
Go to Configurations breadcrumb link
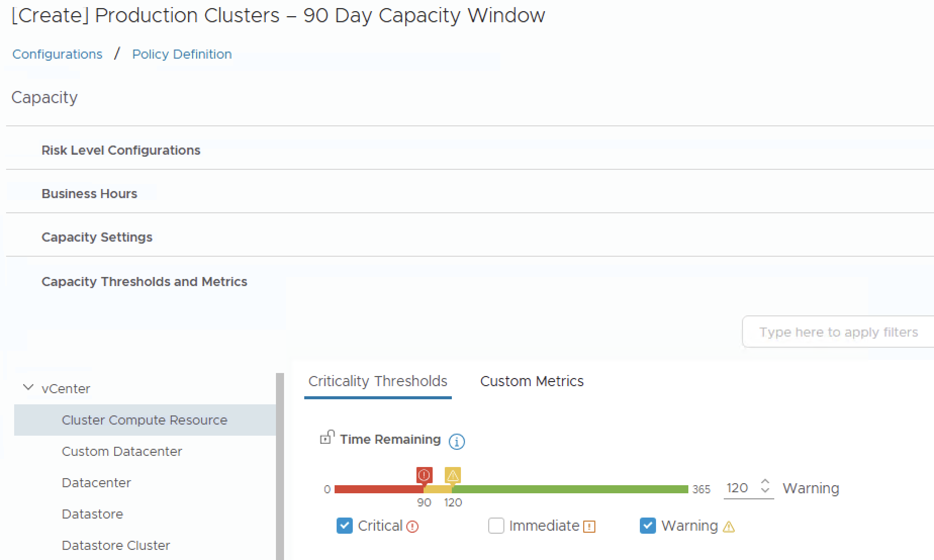[x=57, y=54]
